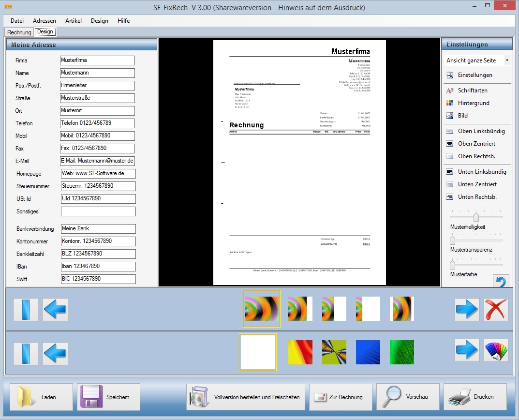Viewport: 519px width, 420px height.
Task: Click the Kontonummer input field
Action: point(98,241)
